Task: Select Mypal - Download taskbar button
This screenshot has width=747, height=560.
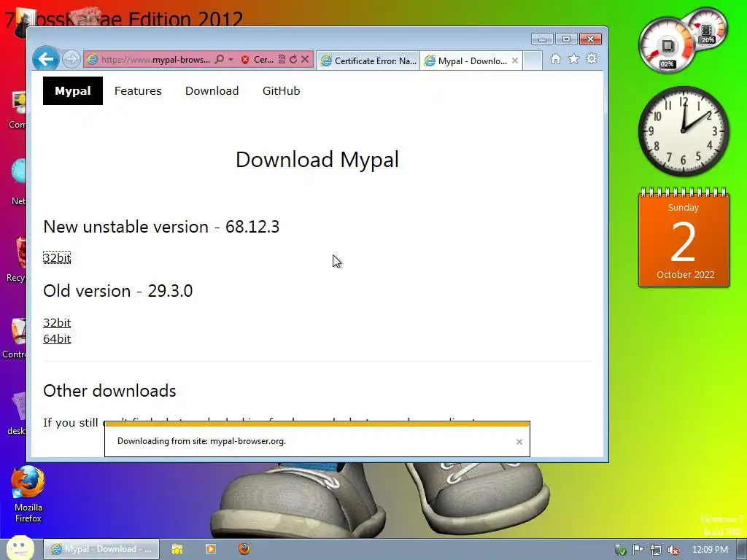Action: click(x=101, y=549)
